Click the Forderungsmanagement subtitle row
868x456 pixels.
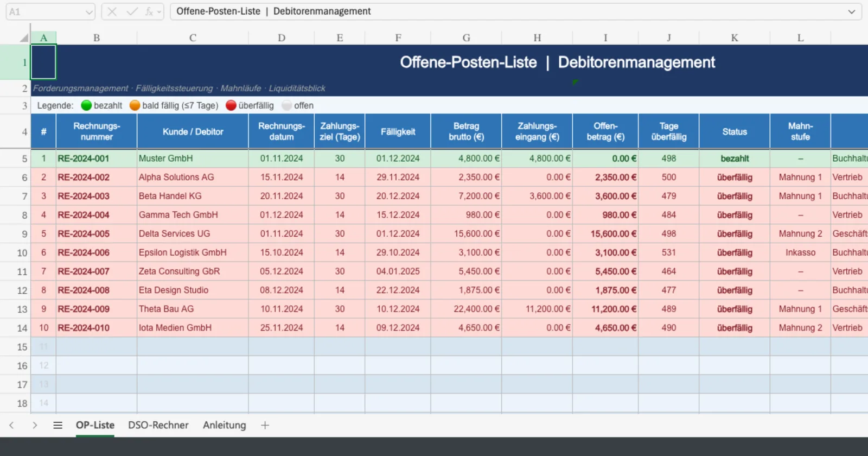tap(449, 88)
